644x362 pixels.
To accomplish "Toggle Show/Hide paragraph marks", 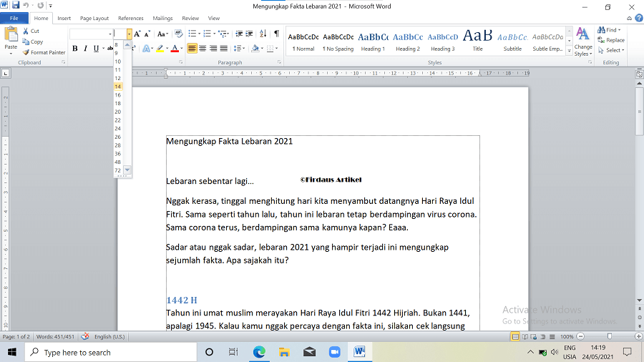I will [276, 34].
